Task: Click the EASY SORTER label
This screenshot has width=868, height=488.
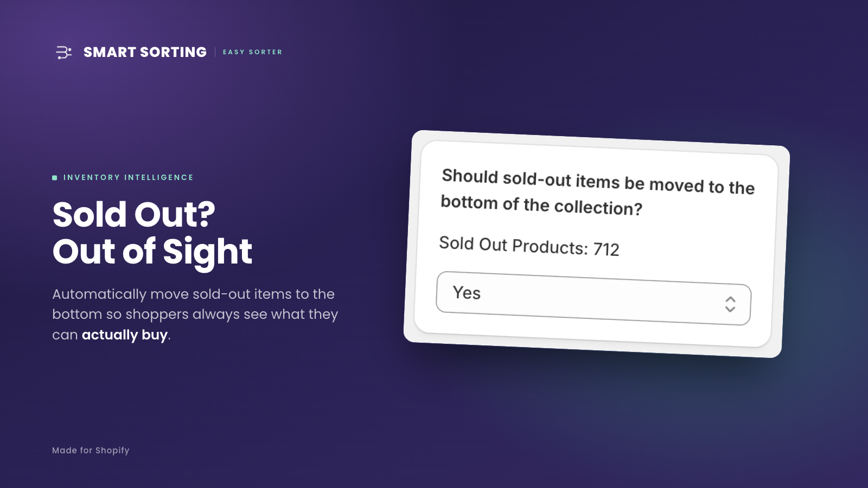Action: [x=252, y=52]
